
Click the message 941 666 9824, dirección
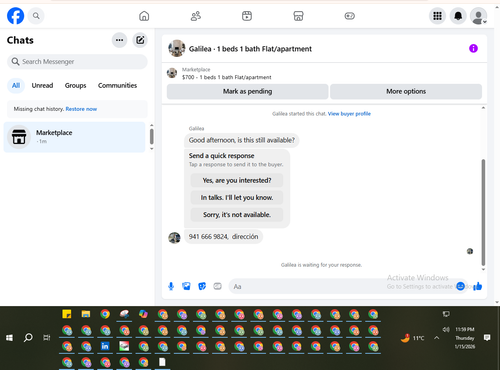(223, 237)
